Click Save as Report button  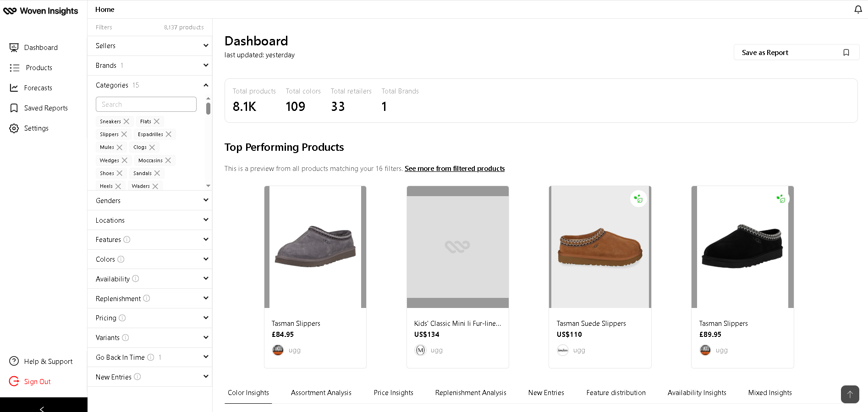[797, 52]
